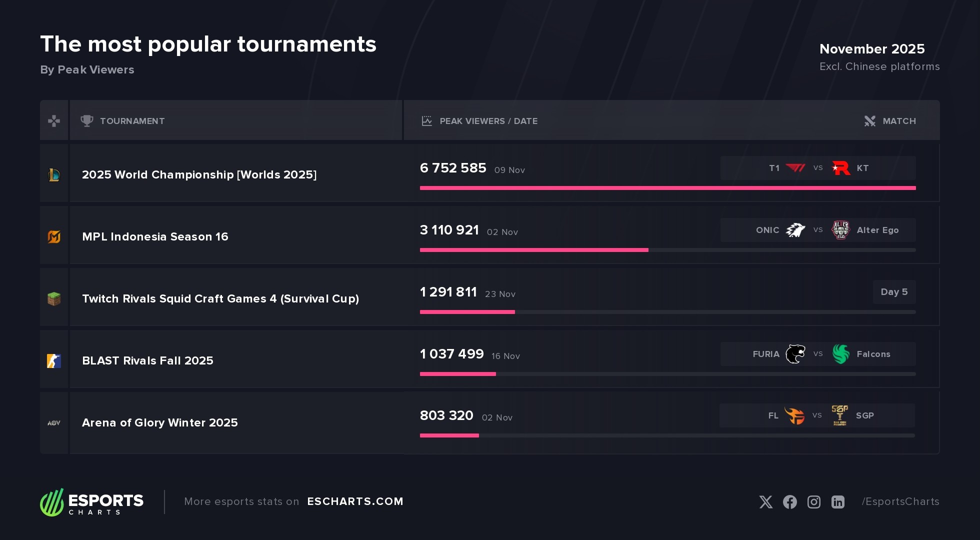This screenshot has width=980, height=540.
Task: Click the FURIA panther logo
Action: click(795, 354)
